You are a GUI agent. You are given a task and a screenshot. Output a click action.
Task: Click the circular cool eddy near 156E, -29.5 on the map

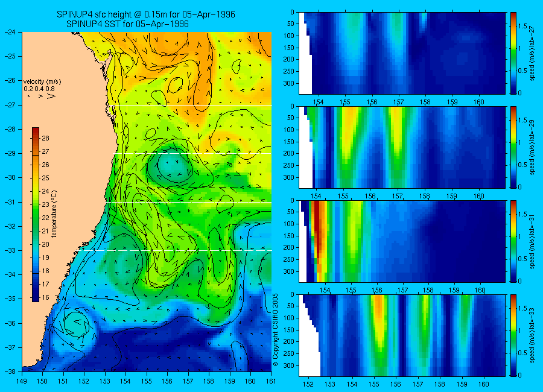tap(170, 166)
